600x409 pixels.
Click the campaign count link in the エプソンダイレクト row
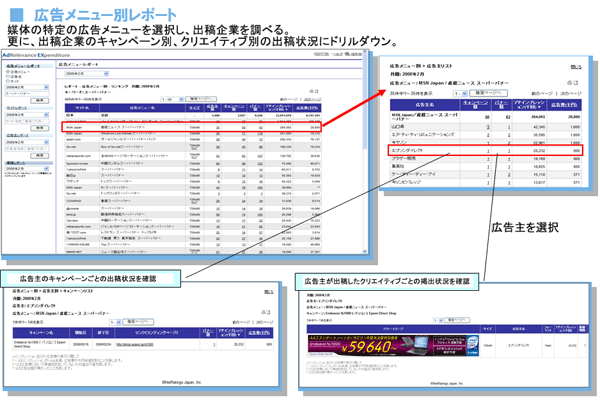pyautogui.click(x=488, y=151)
